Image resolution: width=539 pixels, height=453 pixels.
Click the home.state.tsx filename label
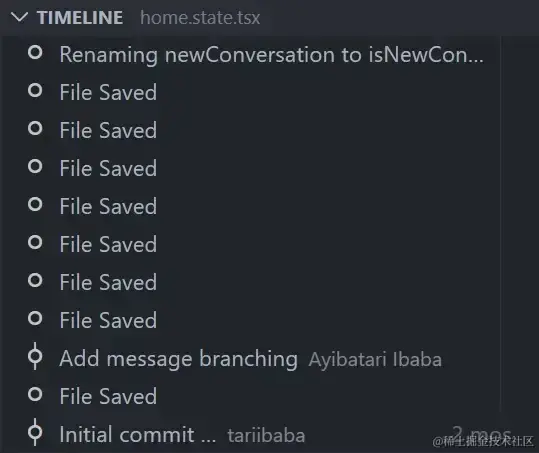pyautogui.click(x=200, y=17)
